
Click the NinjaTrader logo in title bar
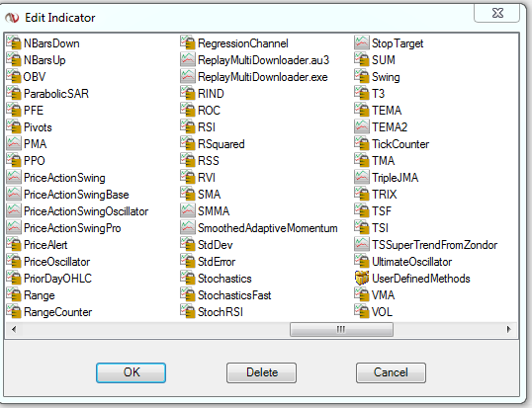click(12, 18)
